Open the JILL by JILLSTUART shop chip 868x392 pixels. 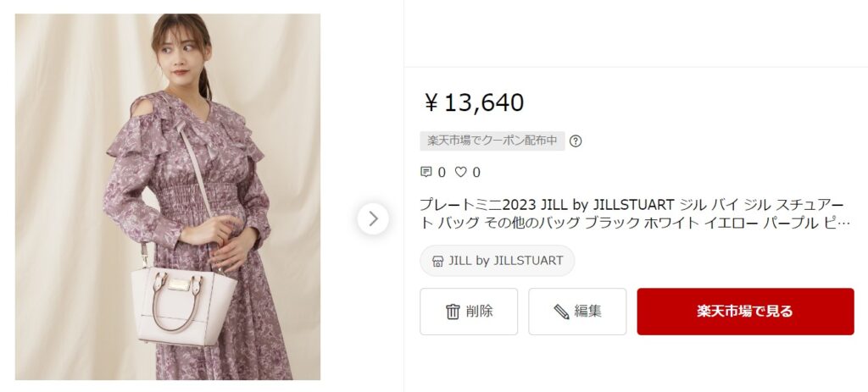(x=497, y=261)
